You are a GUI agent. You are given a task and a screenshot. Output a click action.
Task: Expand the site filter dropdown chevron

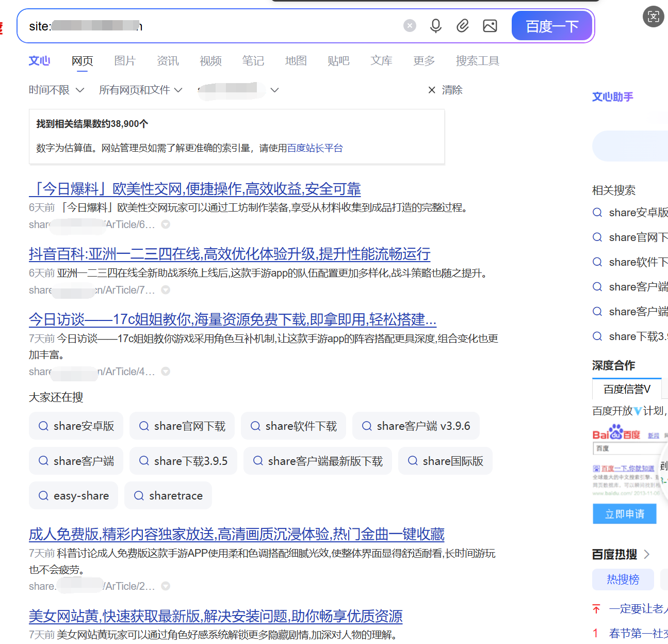(x=274, y=90)
